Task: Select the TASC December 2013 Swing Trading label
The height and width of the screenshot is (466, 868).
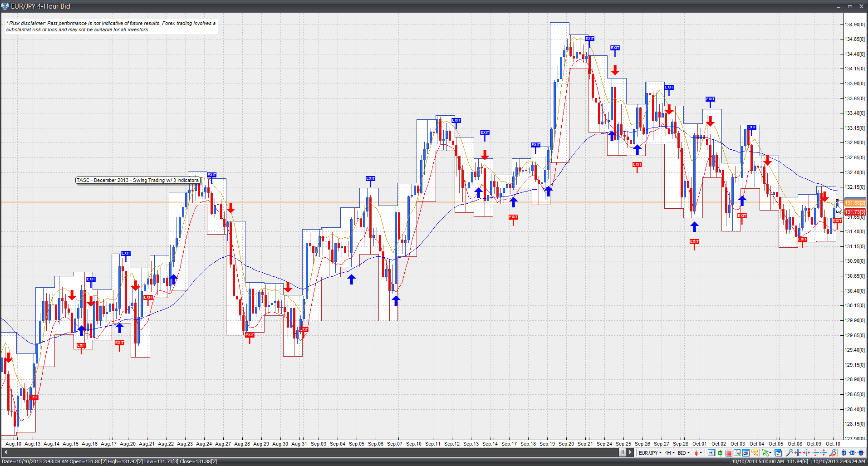Action: (137, 180)
